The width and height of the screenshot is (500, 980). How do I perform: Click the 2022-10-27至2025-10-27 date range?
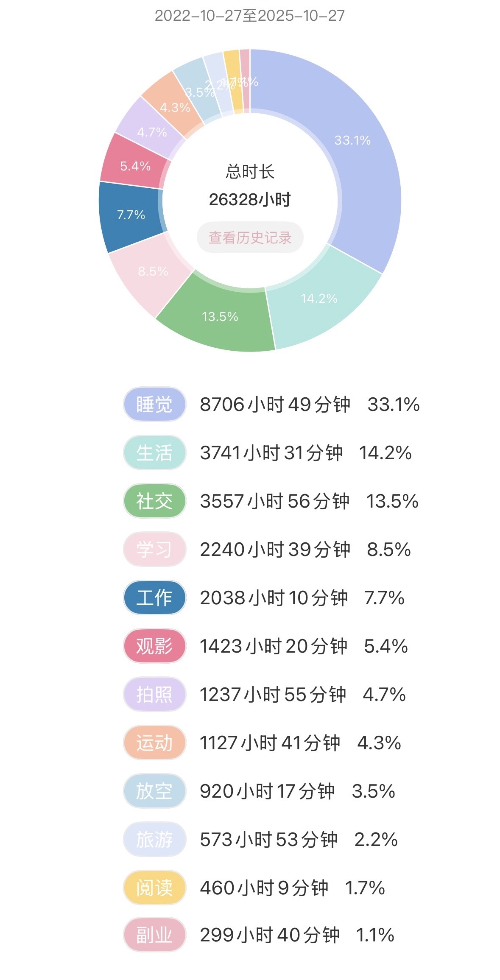click(249, 16)
